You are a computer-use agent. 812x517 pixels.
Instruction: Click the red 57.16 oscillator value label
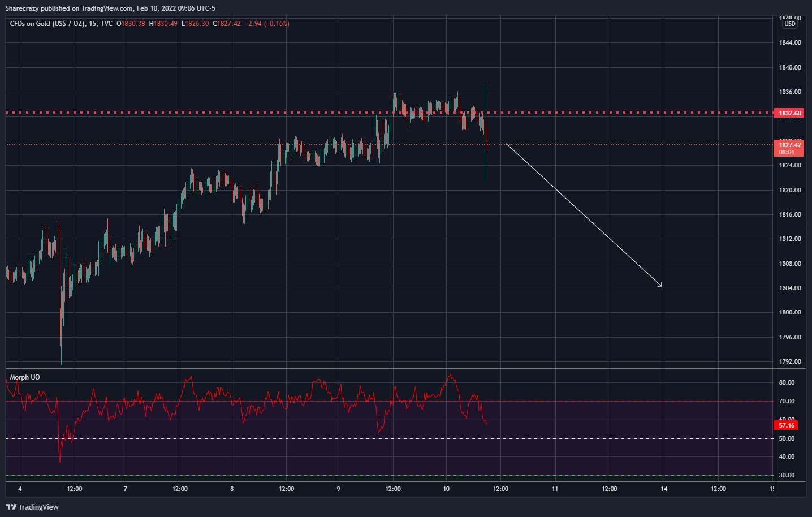pos(787,425)
